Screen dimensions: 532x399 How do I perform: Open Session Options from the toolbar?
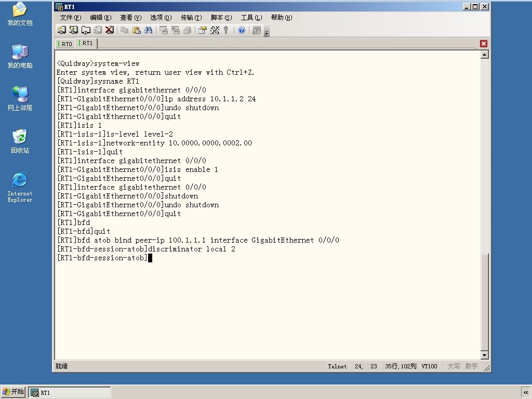point(203,30)
